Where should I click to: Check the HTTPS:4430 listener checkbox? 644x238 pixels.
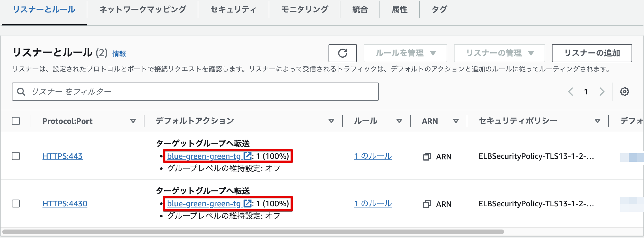pyautogui.click(x=16, y=204)
